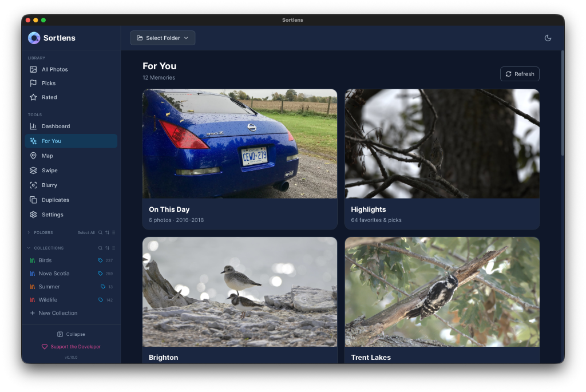Screen dimensions: 586x392
Task: Click the version label v0.10.0
Action: (x=71, y=357)
